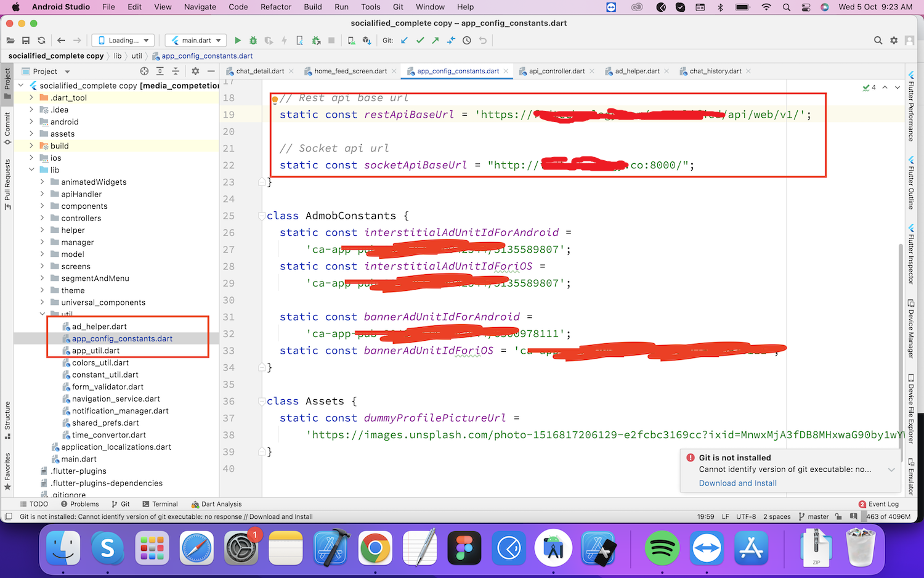
Task: Click the UTF-8 encoding in status bar
Action: click(x=746, y=517)
